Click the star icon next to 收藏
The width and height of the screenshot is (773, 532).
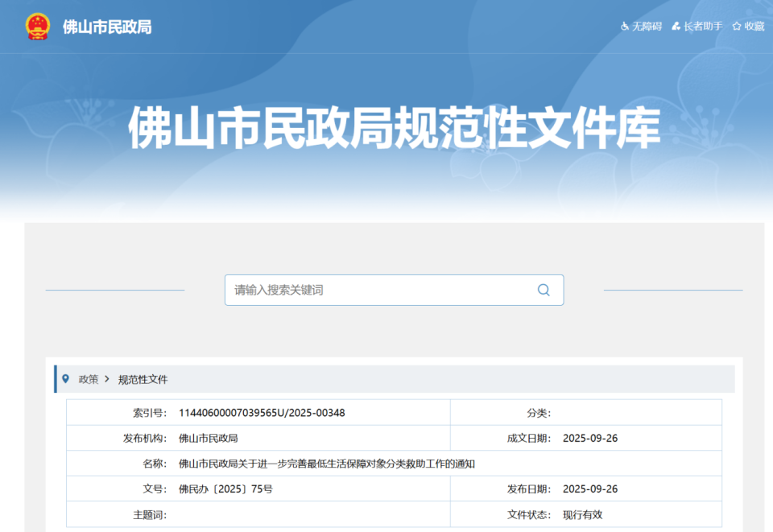coord(736,27)
